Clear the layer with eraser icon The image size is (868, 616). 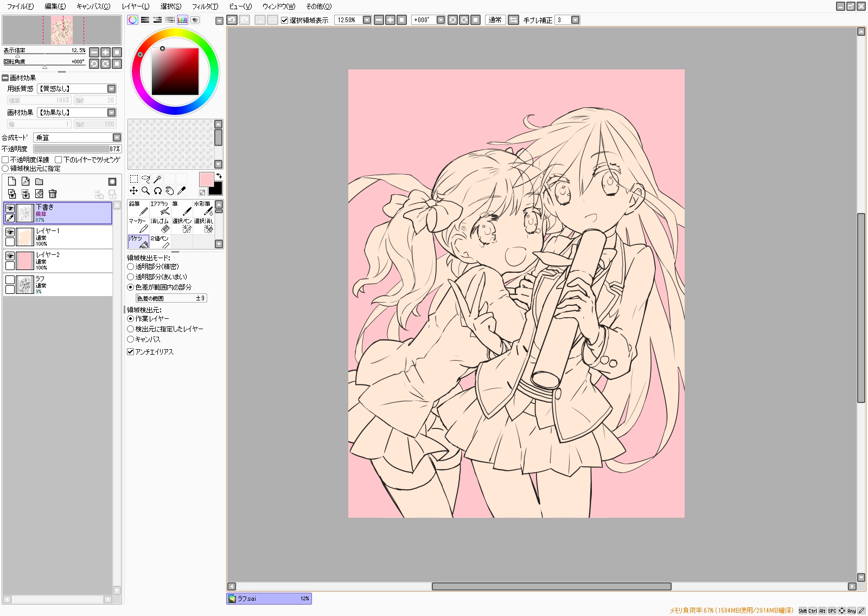(x=39, y=194)
